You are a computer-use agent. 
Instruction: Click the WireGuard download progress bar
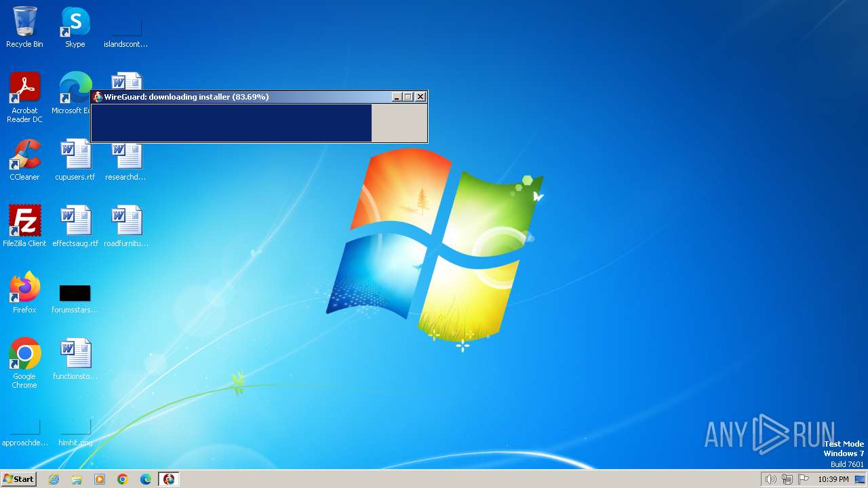click(259, 123)
